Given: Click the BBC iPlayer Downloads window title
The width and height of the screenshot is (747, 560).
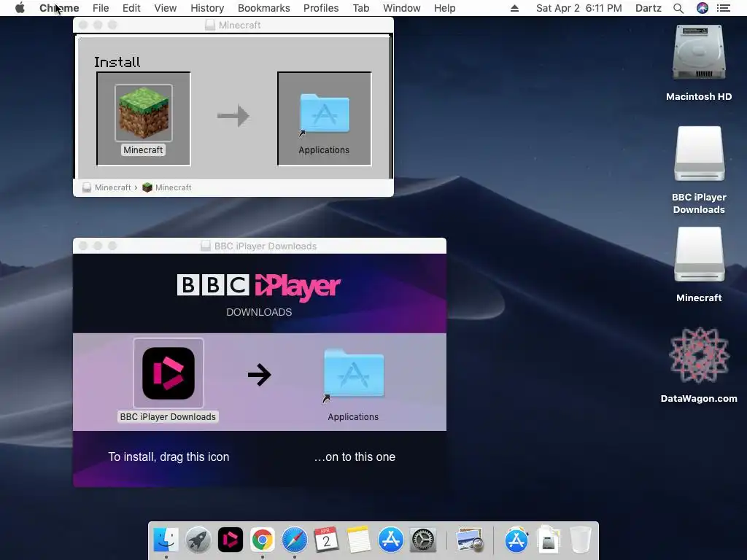Looking at the screenshot, I should pos(259,246).
